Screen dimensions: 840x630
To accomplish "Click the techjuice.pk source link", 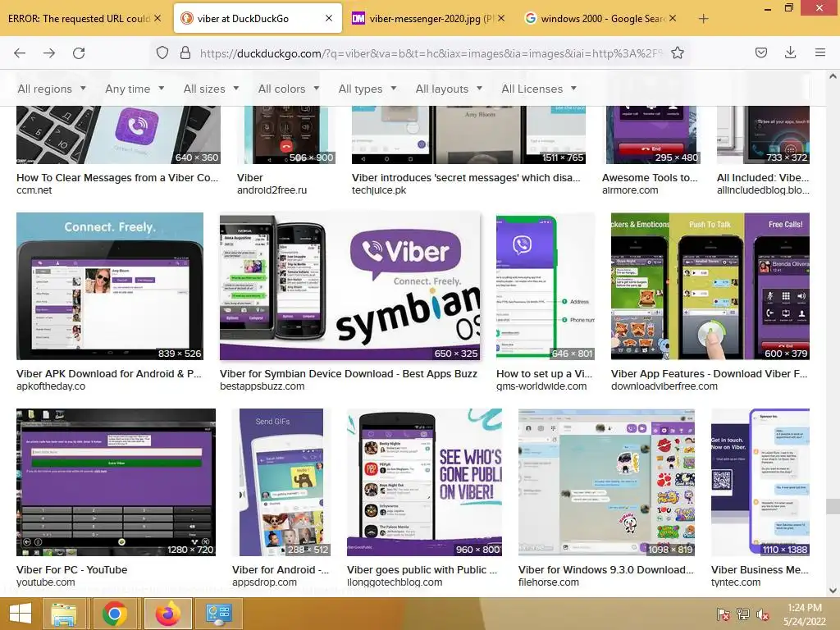I will coord(379,190).
